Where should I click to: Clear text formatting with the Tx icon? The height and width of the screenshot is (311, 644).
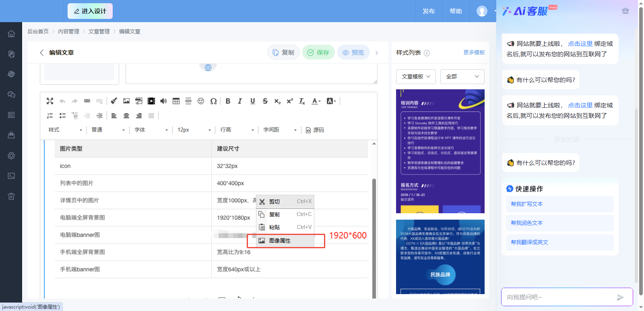tap(302, 101)
